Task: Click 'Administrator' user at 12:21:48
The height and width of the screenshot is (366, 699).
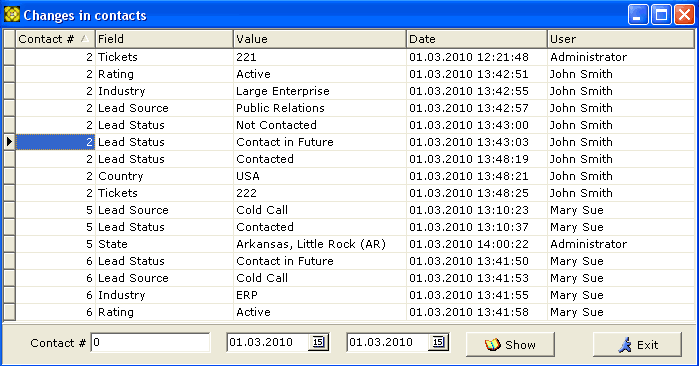Action: [x=621, y=57]
